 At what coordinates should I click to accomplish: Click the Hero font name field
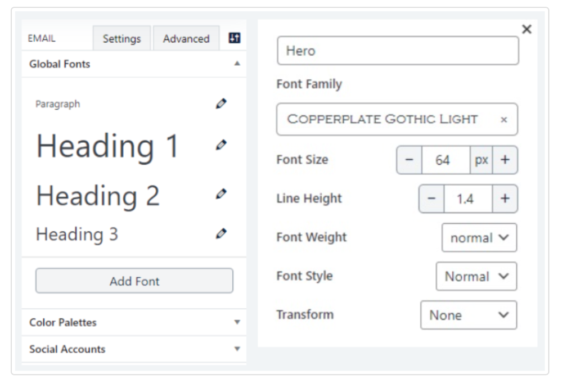click(397, 51)
